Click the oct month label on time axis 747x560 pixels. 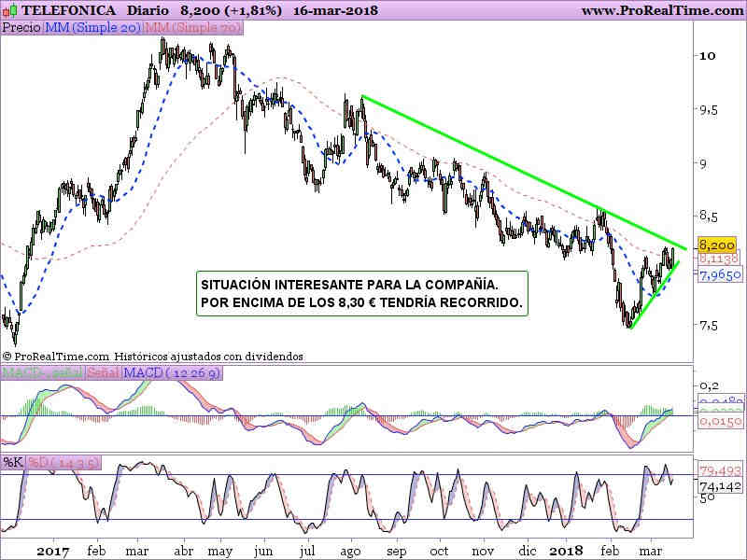pos(439,551)
